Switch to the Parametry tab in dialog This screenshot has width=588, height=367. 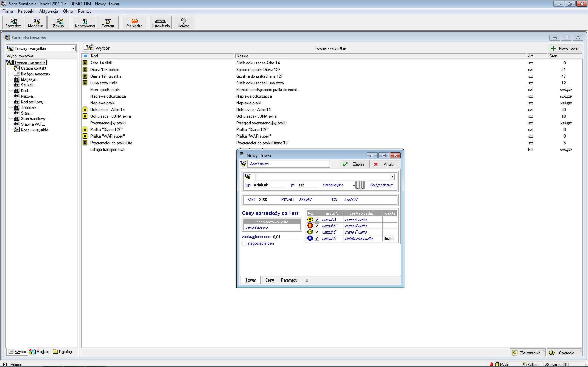coord(289,280)
